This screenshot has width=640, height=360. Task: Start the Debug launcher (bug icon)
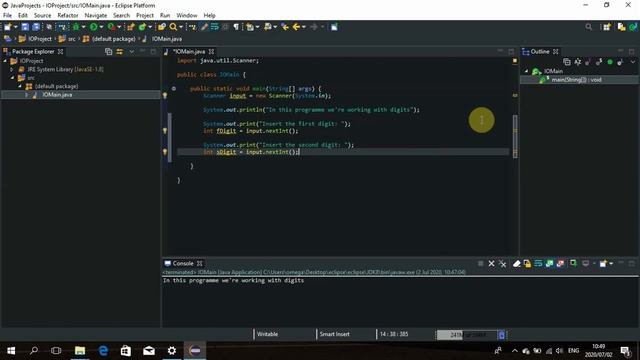click(76, 27)
